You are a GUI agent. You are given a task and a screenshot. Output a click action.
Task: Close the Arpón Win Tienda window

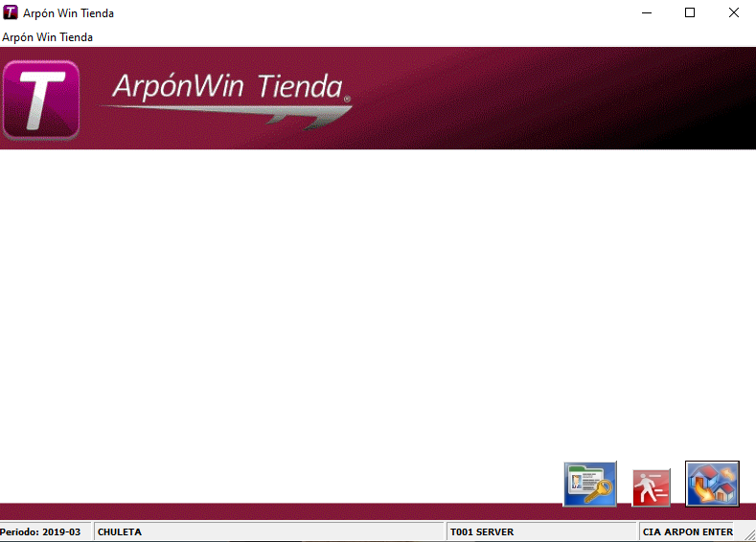pyautogui.click(x=733, y=13)
